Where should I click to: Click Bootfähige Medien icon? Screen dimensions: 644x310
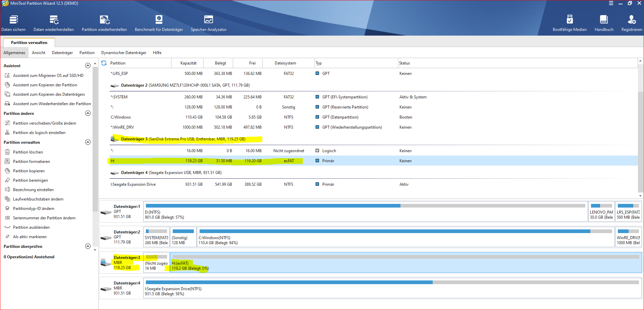pos(570,20)
